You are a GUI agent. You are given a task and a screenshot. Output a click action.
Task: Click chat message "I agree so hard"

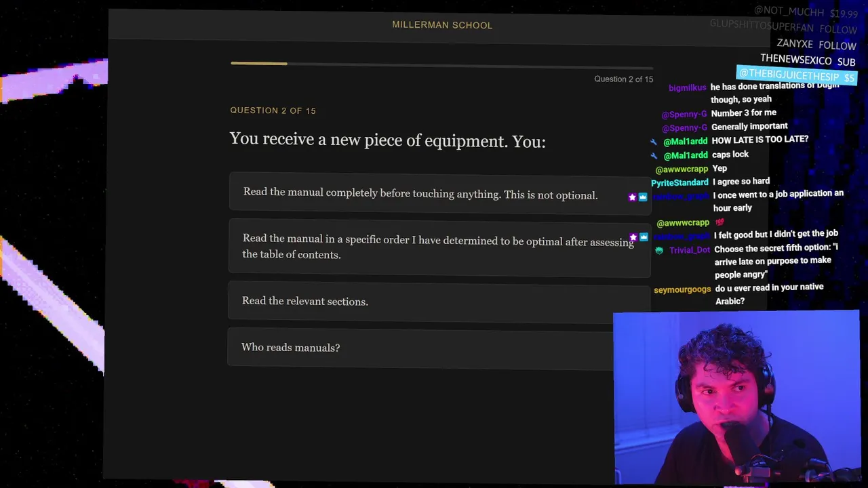(741, 182)
